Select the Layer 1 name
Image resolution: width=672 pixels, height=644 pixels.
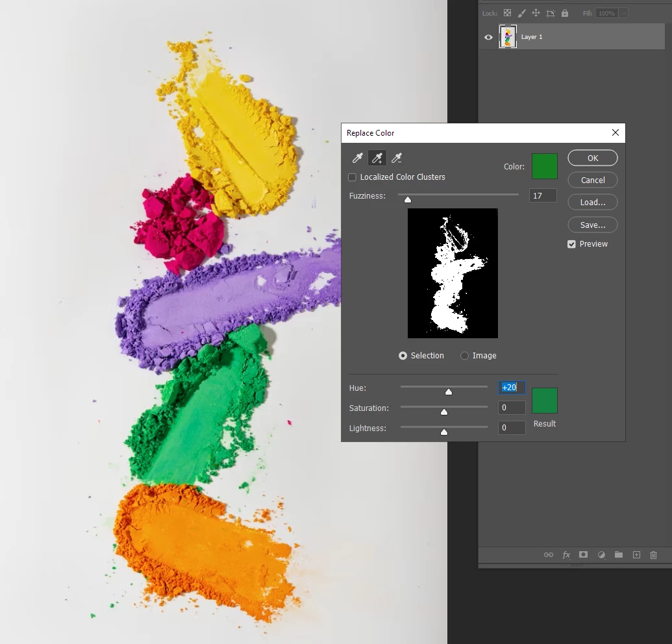click(x=532, y=37)
